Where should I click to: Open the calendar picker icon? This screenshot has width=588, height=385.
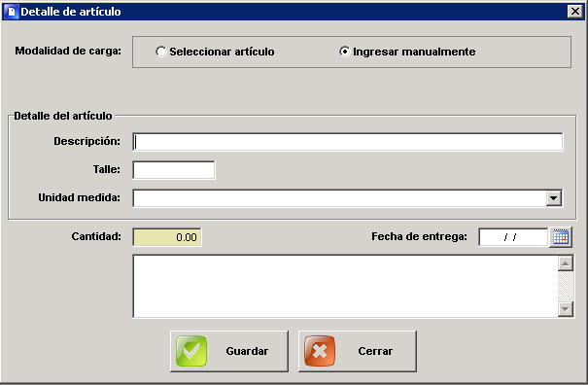pos(561,237)
